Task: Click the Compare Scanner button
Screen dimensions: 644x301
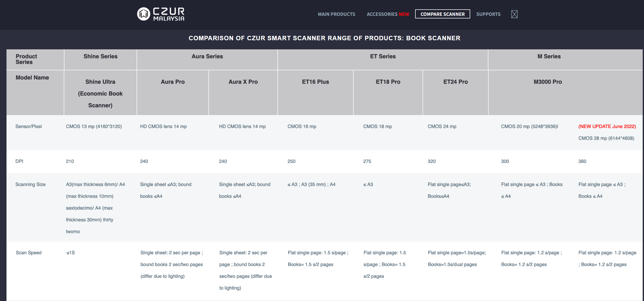Action: [x=442, y=14]
